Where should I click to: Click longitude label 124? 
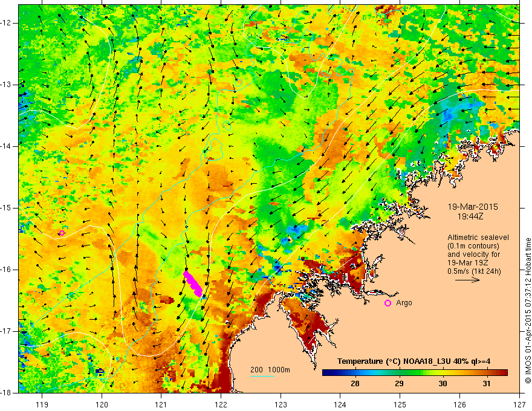pyautogui.click(x=340, y=404)
